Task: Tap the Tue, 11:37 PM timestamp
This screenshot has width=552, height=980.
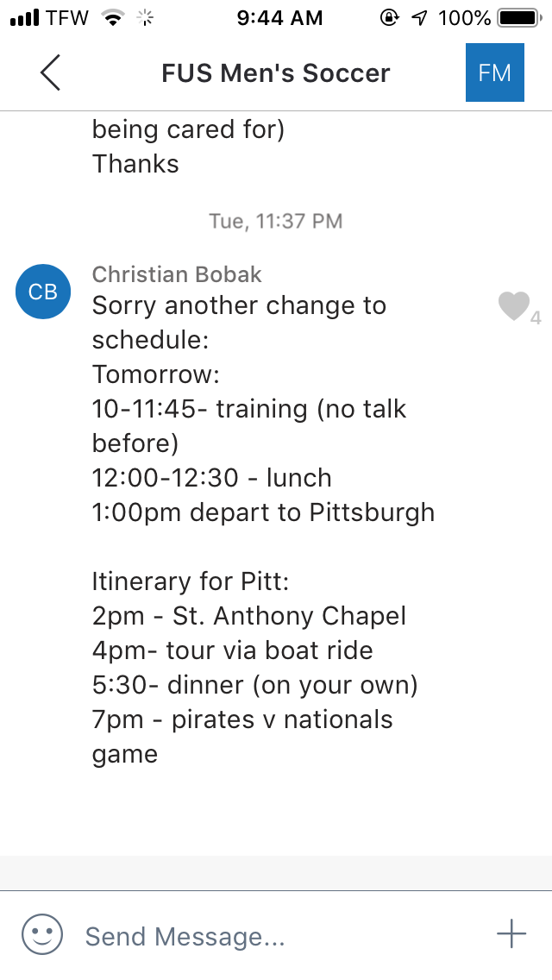Action: pos(276,222)
